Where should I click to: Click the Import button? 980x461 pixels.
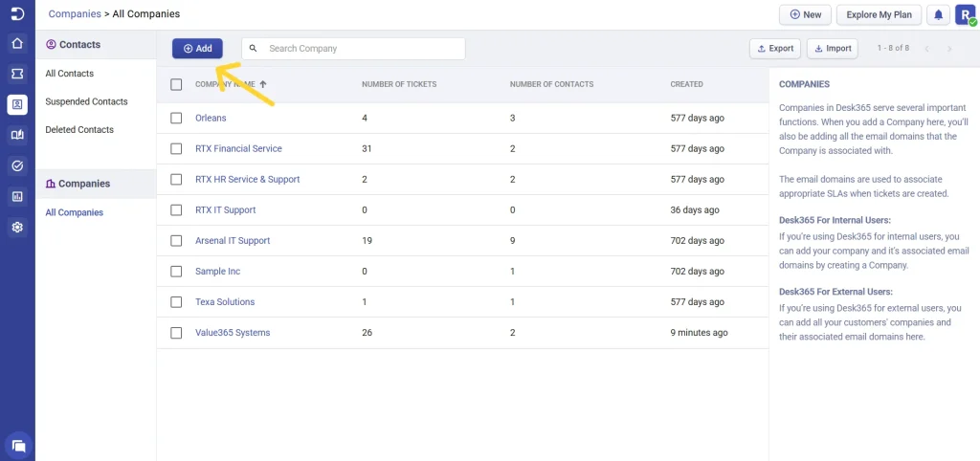833,48
